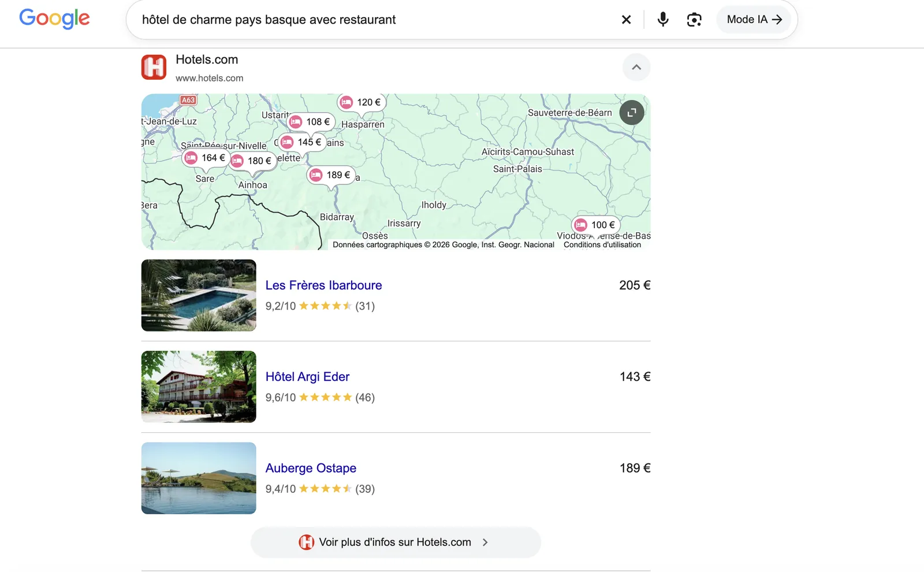This screenshot has width=924, height=572.
Task: Click the Google logo
Action: [x=54, y=18]
